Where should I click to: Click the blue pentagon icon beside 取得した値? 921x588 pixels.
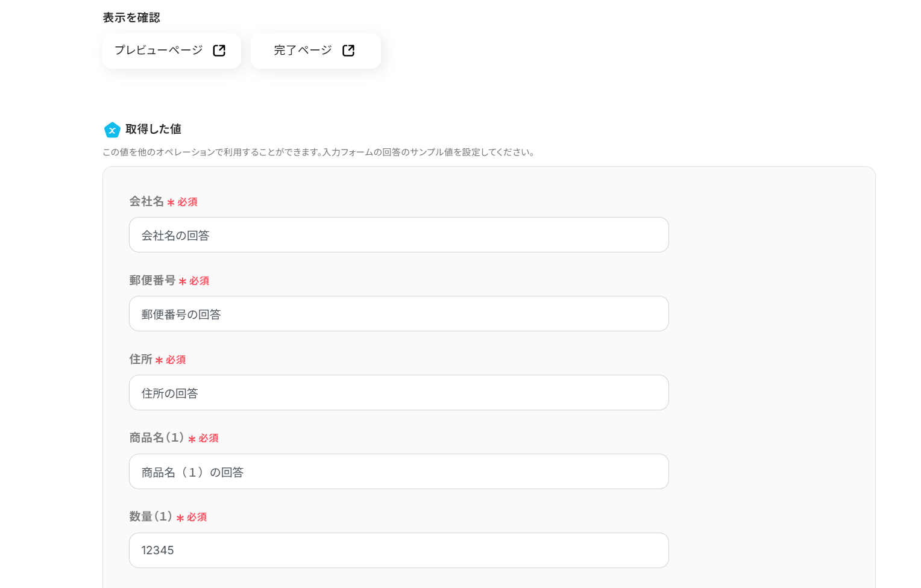click(112, 130)
